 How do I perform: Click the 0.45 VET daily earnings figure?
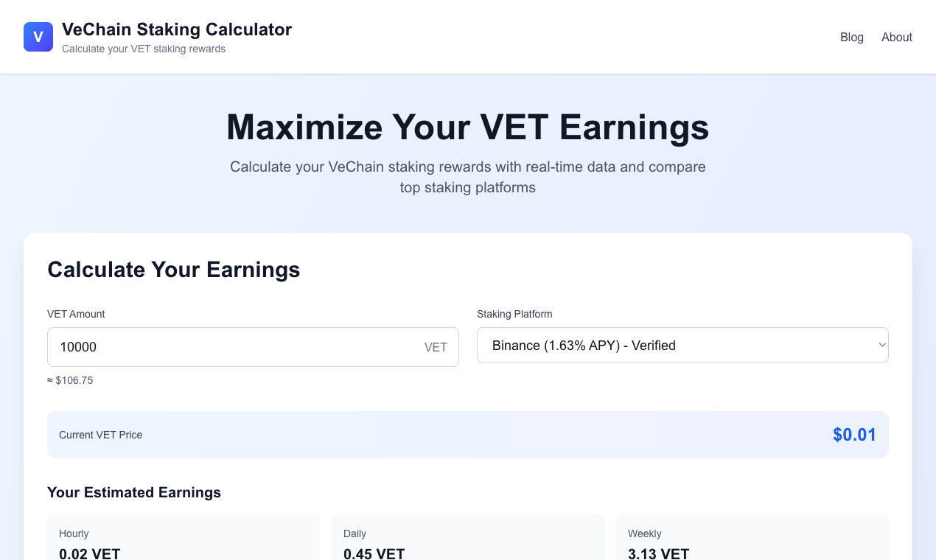[x=374, y=554]
